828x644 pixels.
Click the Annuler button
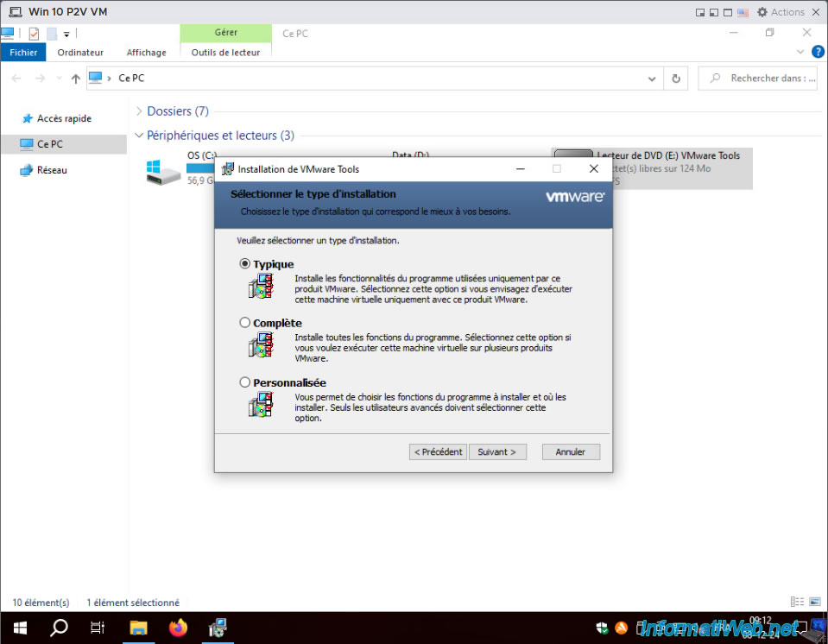[x=571, y=451]
